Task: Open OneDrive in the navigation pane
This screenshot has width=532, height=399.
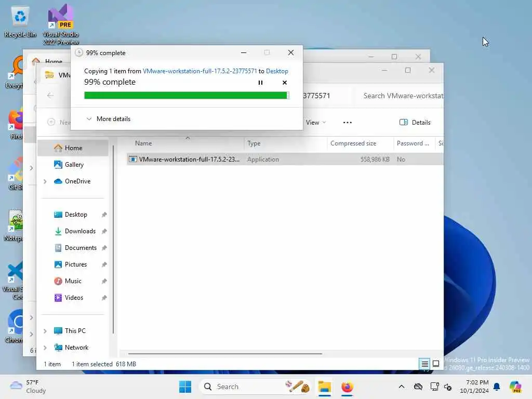Action: (77, 181)
